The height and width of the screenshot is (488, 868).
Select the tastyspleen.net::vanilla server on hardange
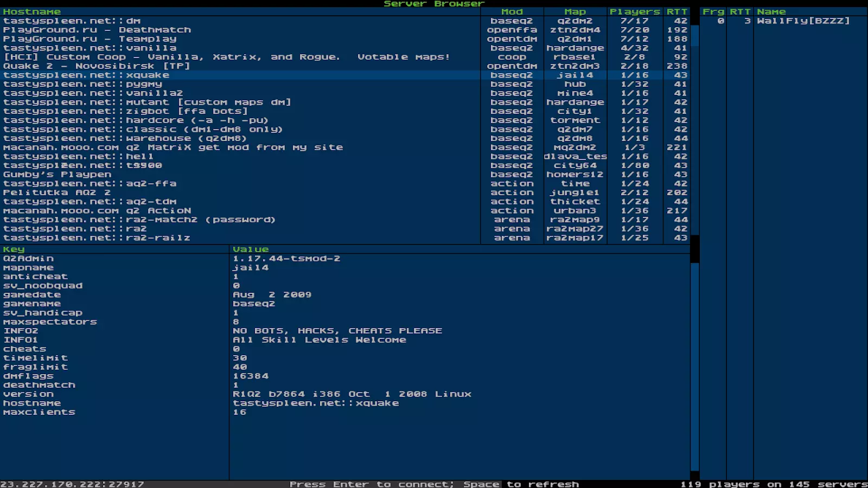coord(345,48)
